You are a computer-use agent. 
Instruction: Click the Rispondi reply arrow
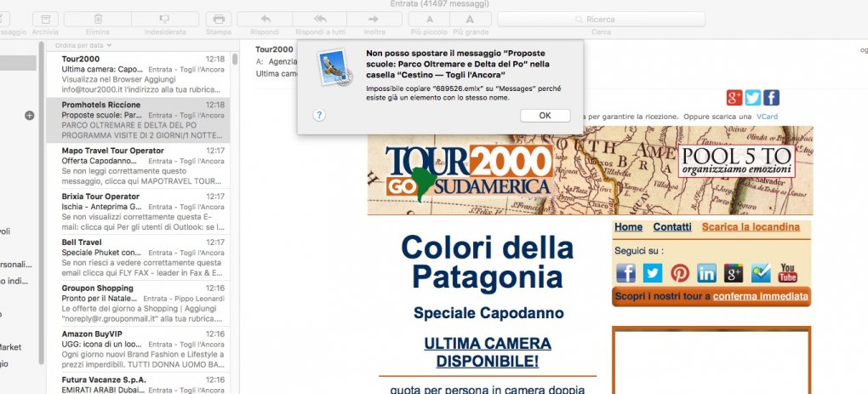click(x=265, y=19)
